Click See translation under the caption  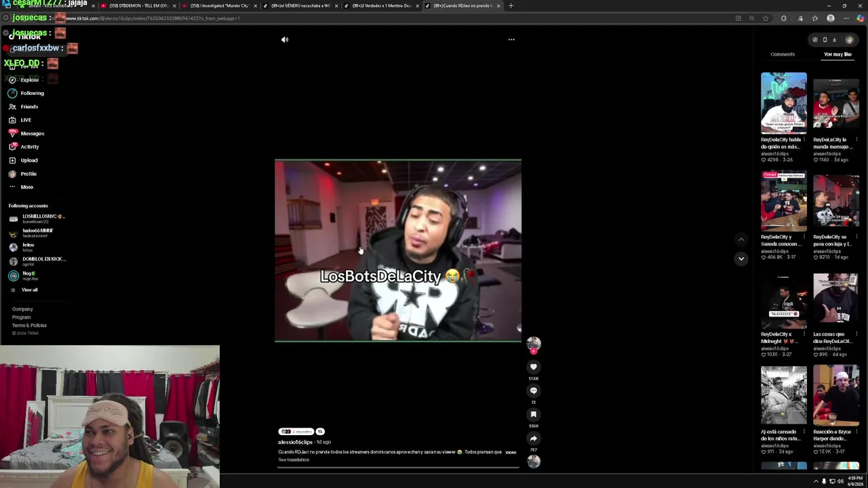pos(294,460)
